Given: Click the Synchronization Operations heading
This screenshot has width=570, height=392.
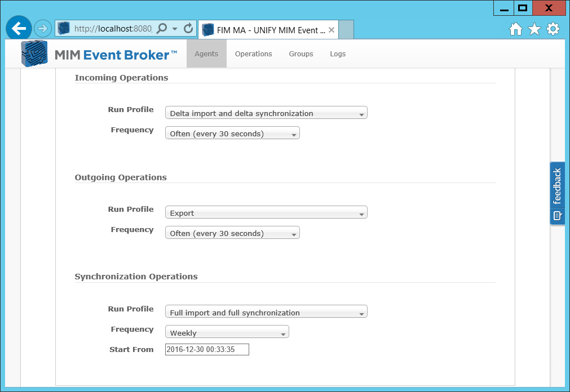Looking at the screenshot, I should 136,277.
